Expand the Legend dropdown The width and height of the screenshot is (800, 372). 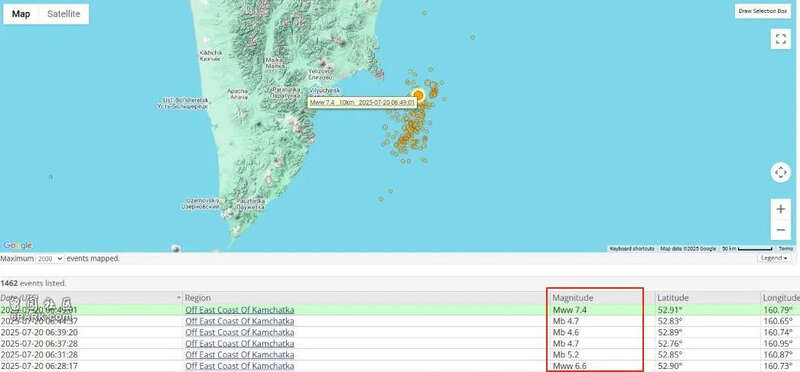click(x=774, y=259)
